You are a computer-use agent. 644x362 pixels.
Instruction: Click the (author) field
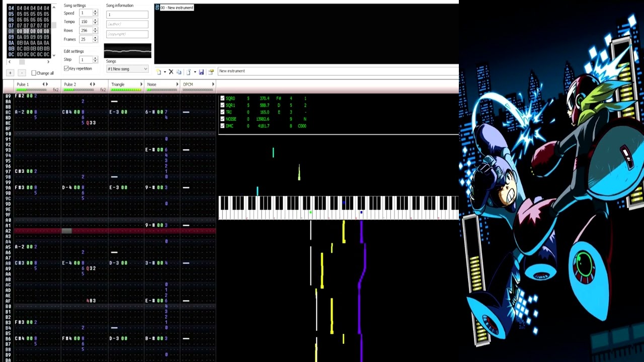pos(127,24)
